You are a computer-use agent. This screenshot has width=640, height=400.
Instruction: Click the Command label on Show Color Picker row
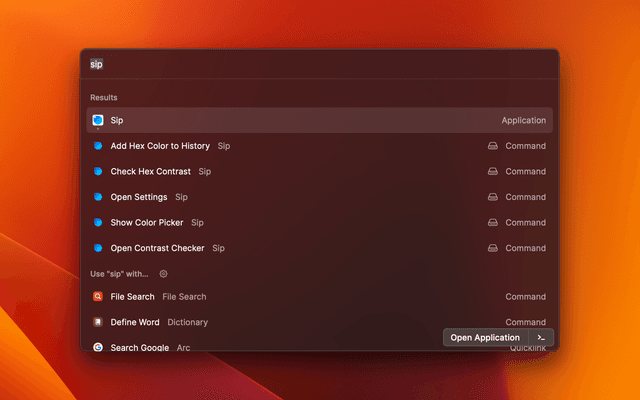525,222
